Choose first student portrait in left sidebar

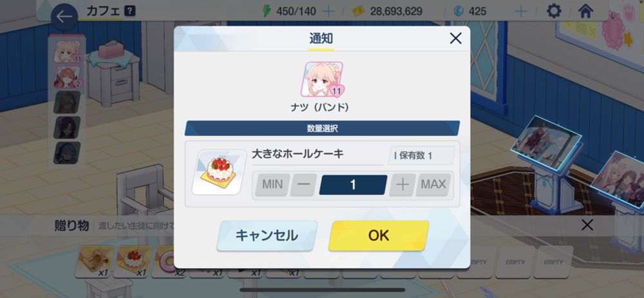coord(68,52)
